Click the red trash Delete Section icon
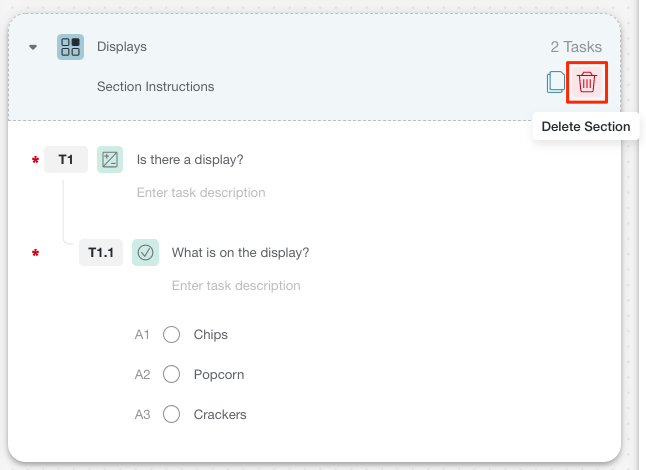This screenshot has width=646, height=470. 587,82
